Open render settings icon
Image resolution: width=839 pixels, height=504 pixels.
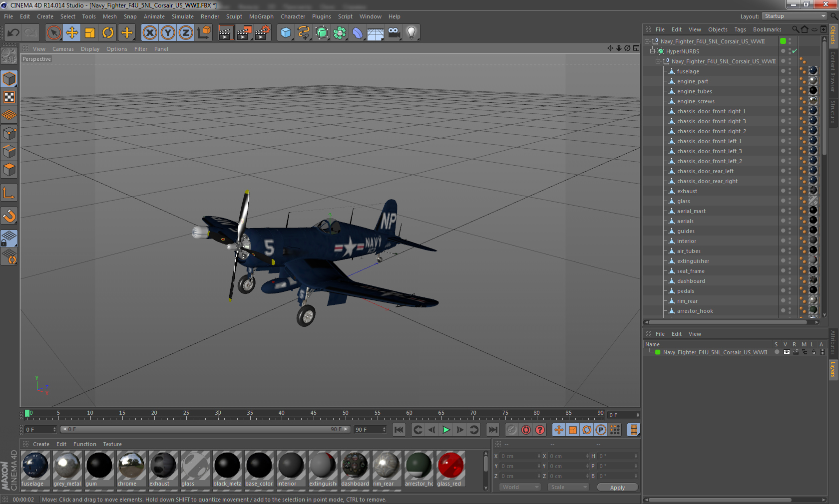tap(262, 33)
